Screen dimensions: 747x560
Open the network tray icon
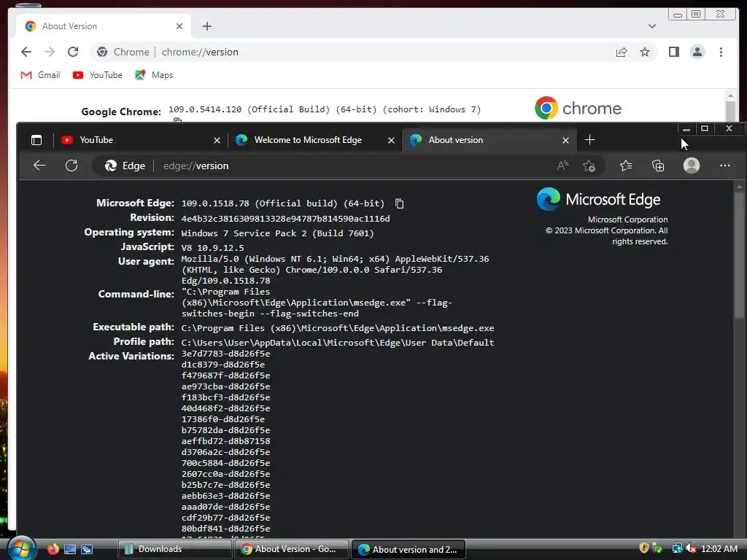677,548
